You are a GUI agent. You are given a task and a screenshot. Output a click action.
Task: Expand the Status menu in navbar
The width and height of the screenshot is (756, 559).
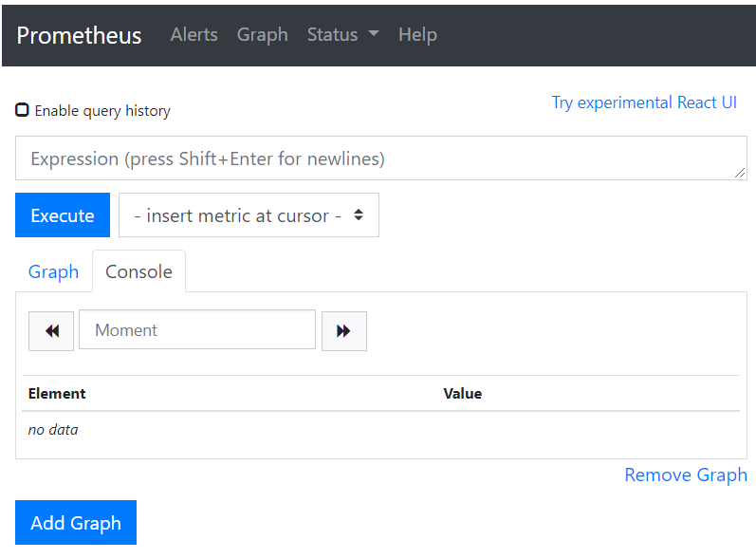click(x=342, y=35)
